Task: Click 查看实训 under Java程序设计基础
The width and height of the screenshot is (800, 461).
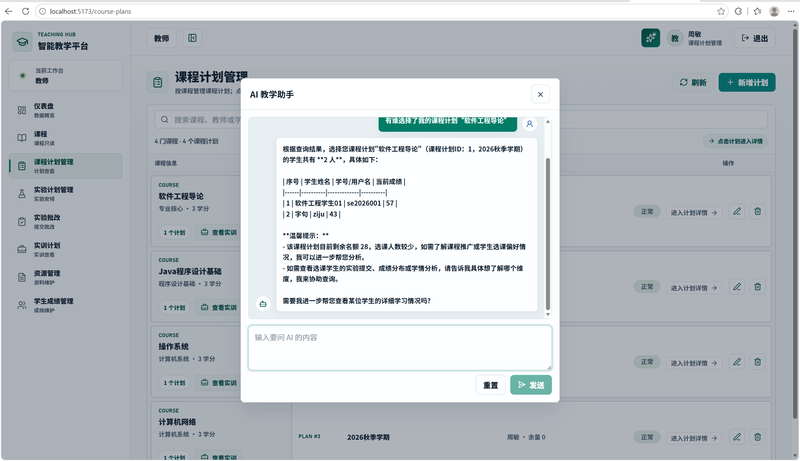Action: coord(218,308)
